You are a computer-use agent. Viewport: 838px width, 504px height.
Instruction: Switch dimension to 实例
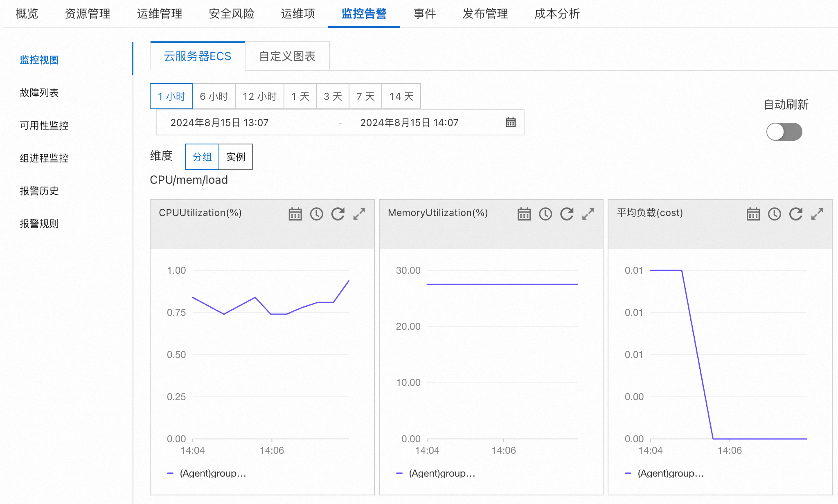[x=236, y=157]
